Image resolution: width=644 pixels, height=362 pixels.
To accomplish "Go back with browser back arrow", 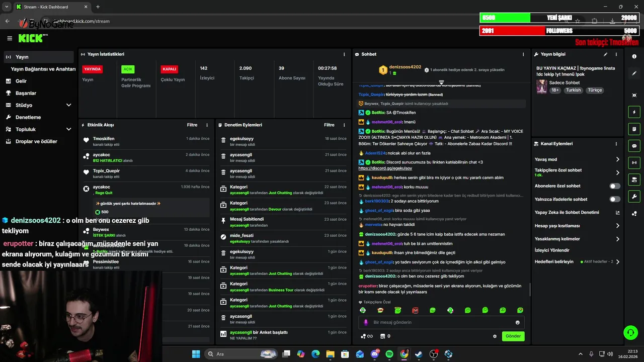I will point(7,21).
